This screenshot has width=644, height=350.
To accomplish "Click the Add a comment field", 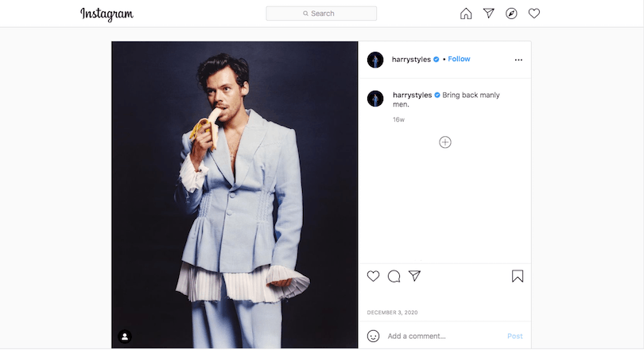I will (x=441, y=336).
